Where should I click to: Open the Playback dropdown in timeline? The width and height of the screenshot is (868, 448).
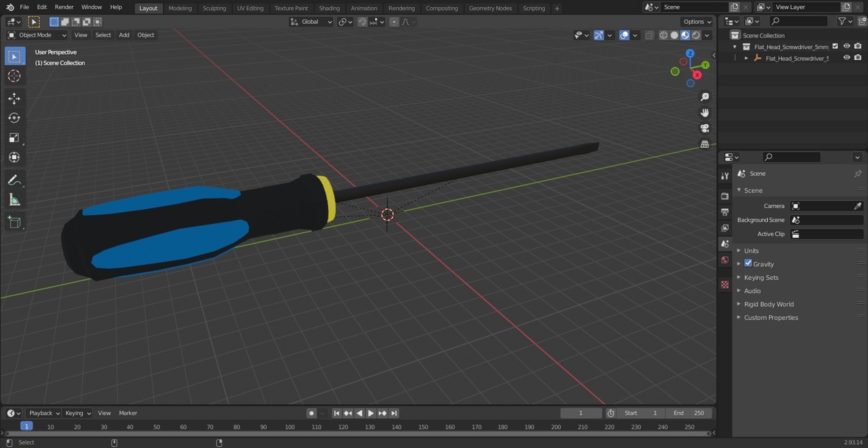coord(44,413)
